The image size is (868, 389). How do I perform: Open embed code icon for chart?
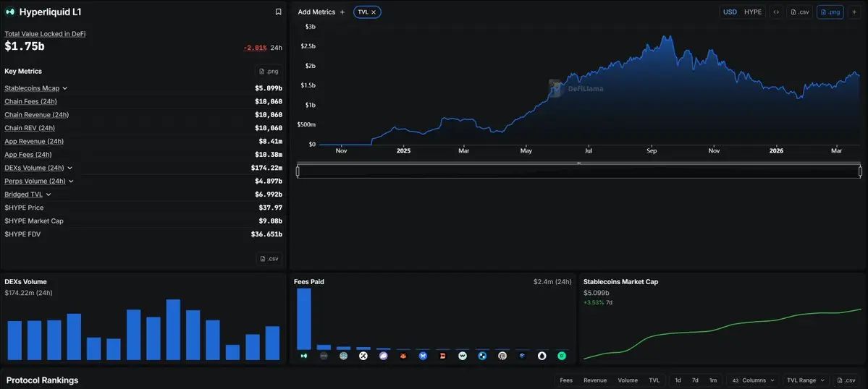[776, 12]
